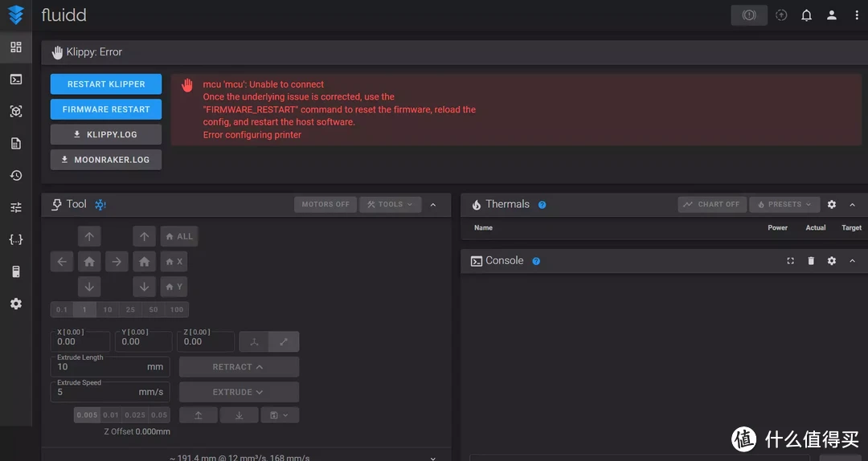This screenshot has height=461, width=868.
Task: Open the Console page in sidebar
Action: pyautogui.click(x=15, y=79)
